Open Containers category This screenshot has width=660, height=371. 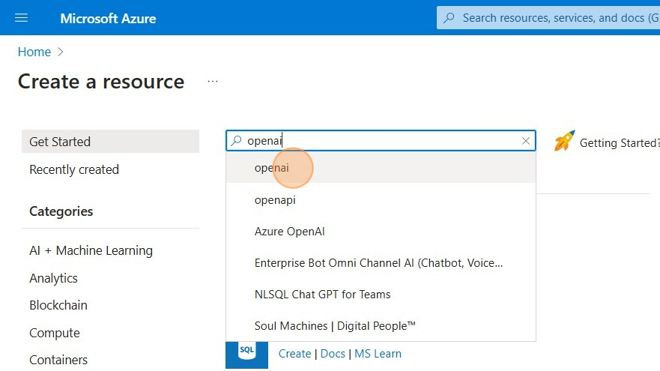59,360
